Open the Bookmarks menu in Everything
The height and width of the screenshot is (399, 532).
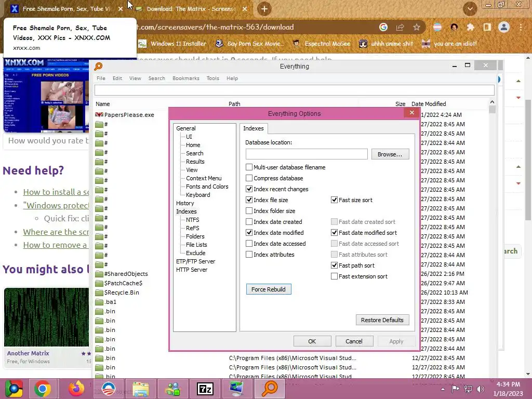(186, 78)
